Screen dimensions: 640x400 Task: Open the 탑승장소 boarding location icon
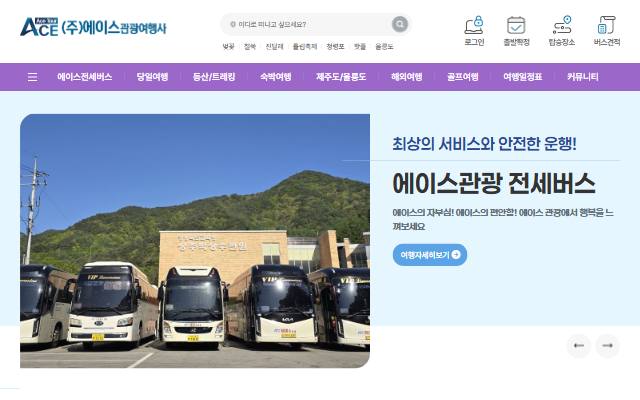[562, 31]
